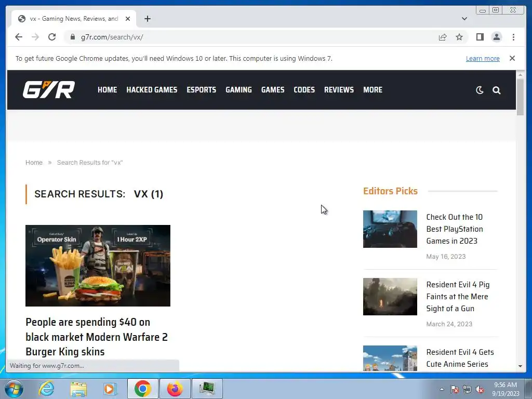Image resolution: width=532 pixels, height=399 pixels.
Task: Go back with browser back arrow
Action: click(x=19, y=37)
